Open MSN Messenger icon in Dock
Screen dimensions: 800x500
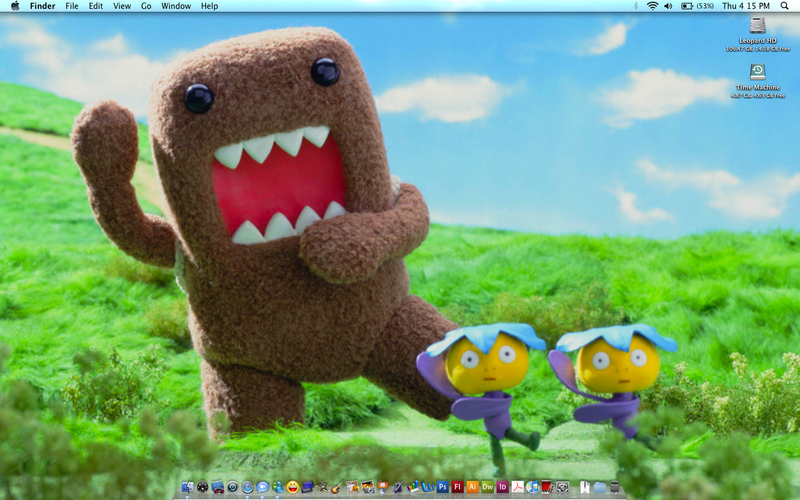[x=278, y=487]
